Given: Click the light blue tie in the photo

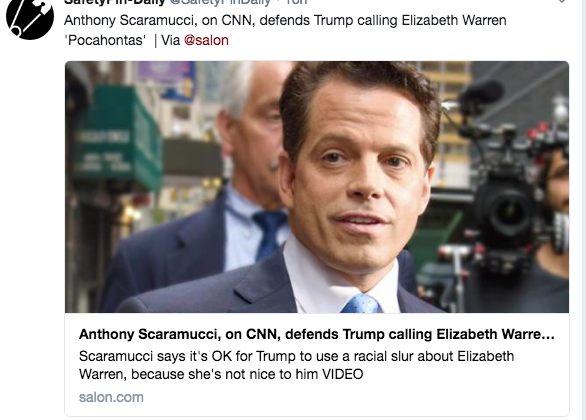Looking at the screenshot, I should pos(361,304).
